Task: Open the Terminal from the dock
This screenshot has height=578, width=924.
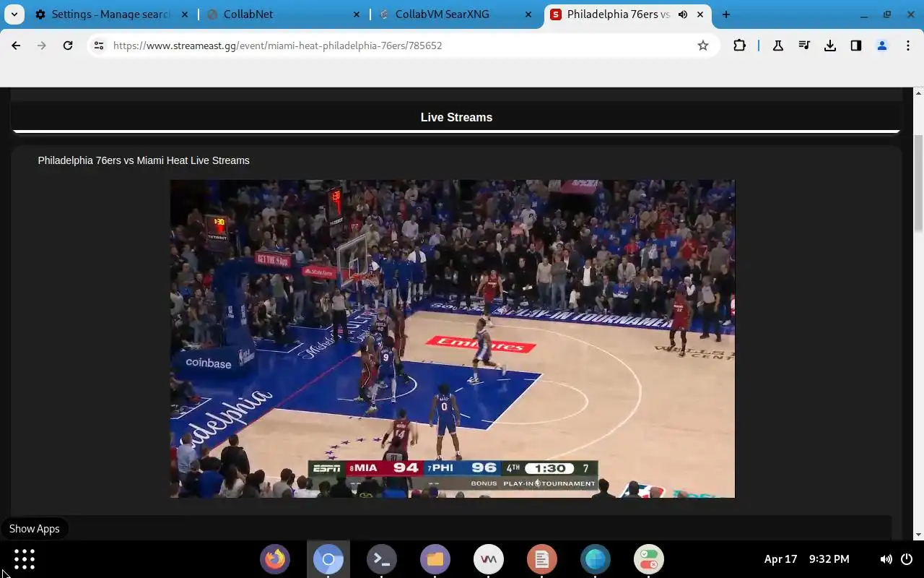Action: pyautogui.click(x=382, y=559)
